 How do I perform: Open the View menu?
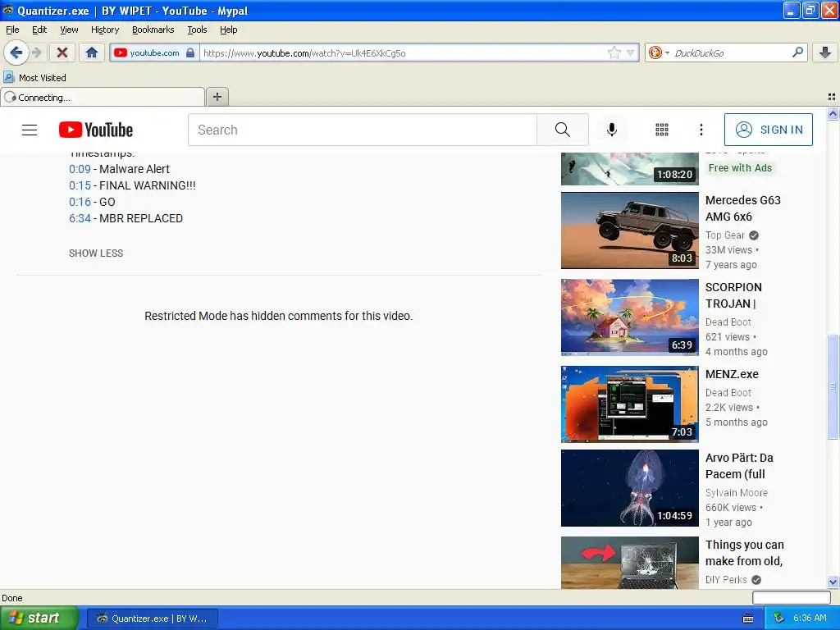(x=69, y=30)
